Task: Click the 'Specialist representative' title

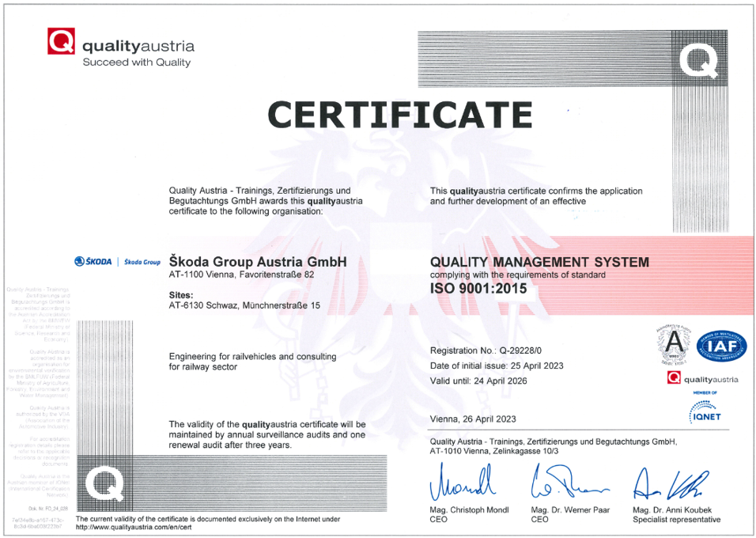Action: pos(676,520)
